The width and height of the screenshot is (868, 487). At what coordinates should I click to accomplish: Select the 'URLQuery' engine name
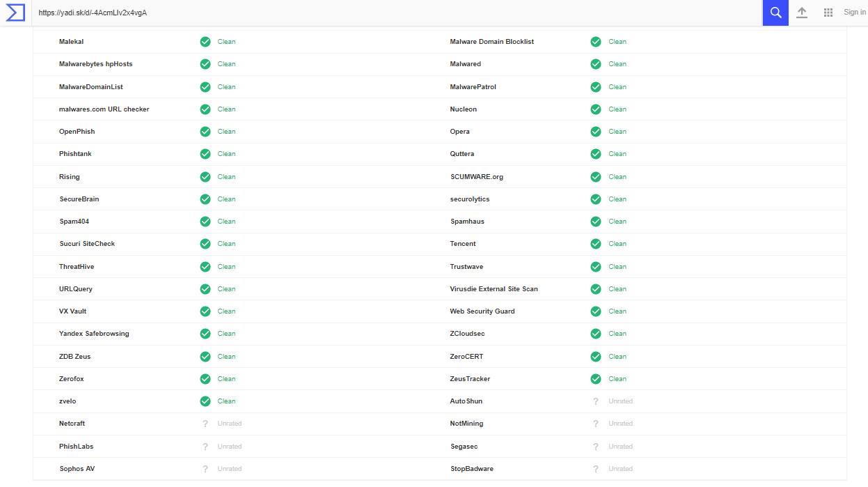(x=76, y=289)
